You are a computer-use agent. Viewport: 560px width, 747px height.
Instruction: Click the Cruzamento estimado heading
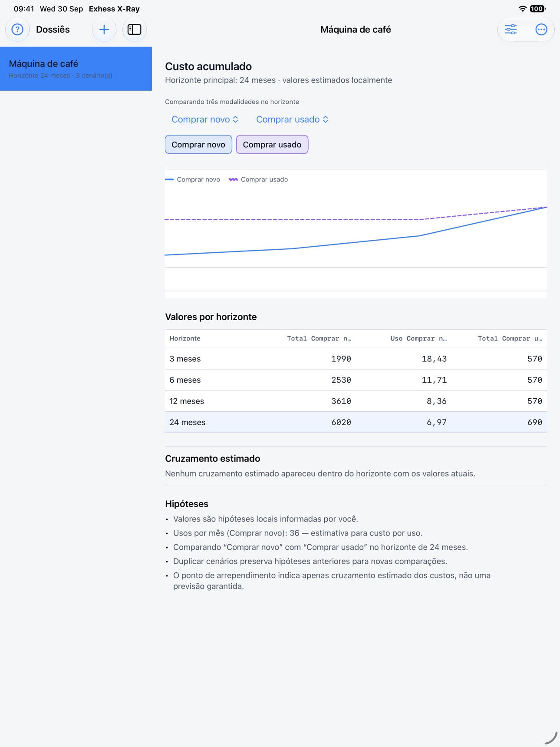[x=213, y=459]
